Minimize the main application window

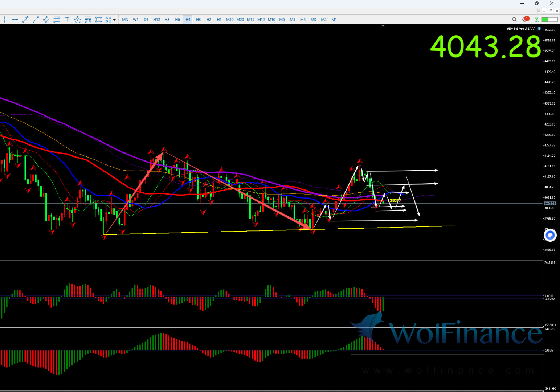pos(522,3)
